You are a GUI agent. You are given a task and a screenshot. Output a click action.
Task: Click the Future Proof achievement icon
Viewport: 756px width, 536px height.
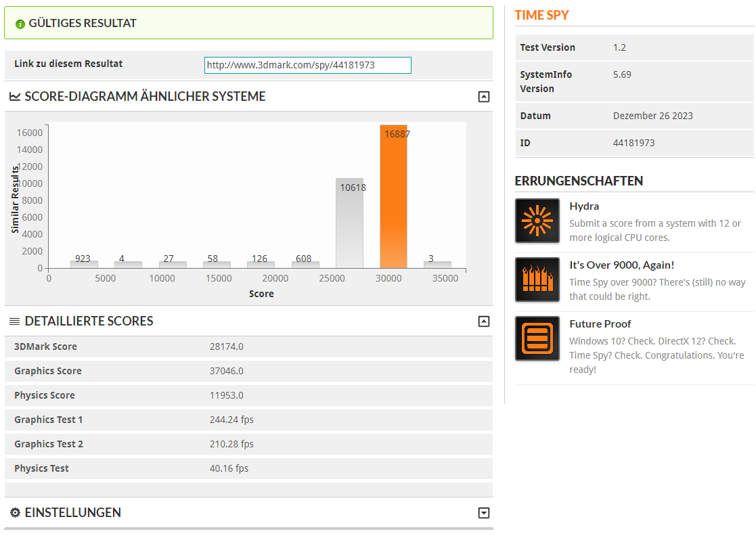pyautogui.click(x=537, y=338)
